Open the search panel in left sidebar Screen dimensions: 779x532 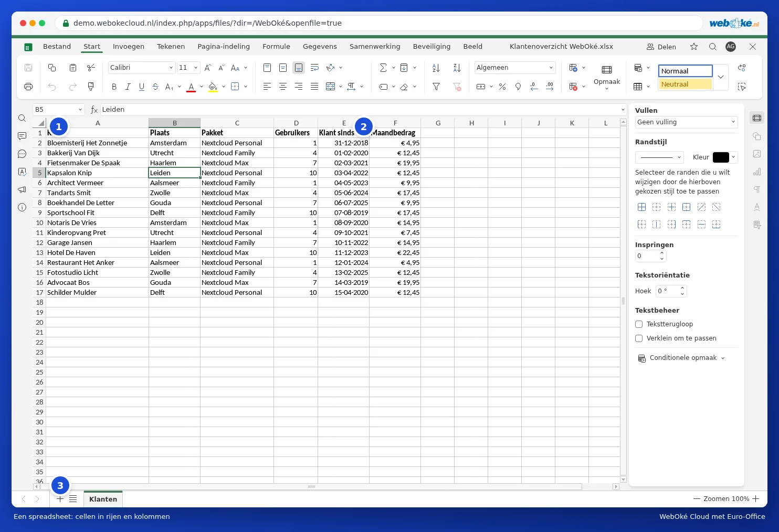click(x=22, y=118)
